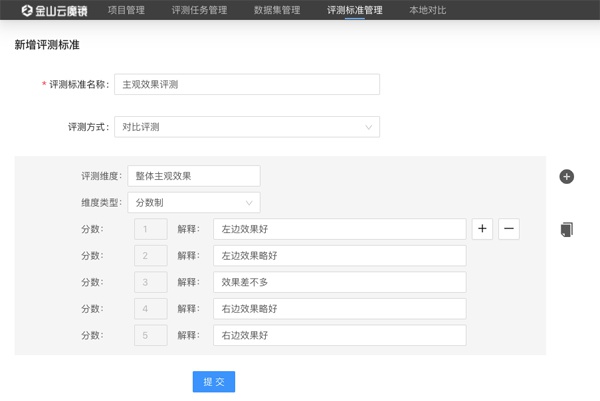
Task: Click the score box showing 3
Action: coord(150,282)
